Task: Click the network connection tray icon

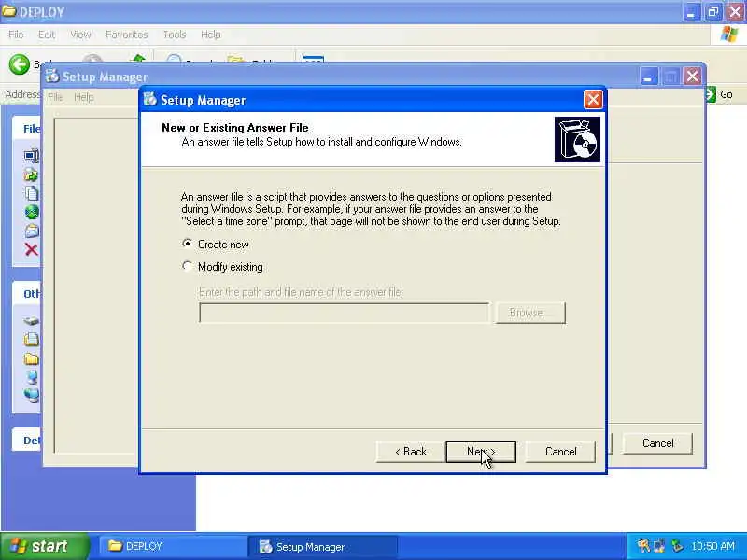Action: [x=660, y=546]
